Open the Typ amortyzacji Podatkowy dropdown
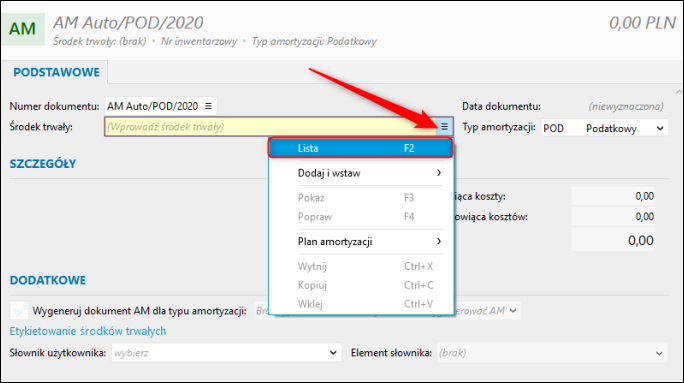This screenshot has height=383, width=684. point(605,128)
